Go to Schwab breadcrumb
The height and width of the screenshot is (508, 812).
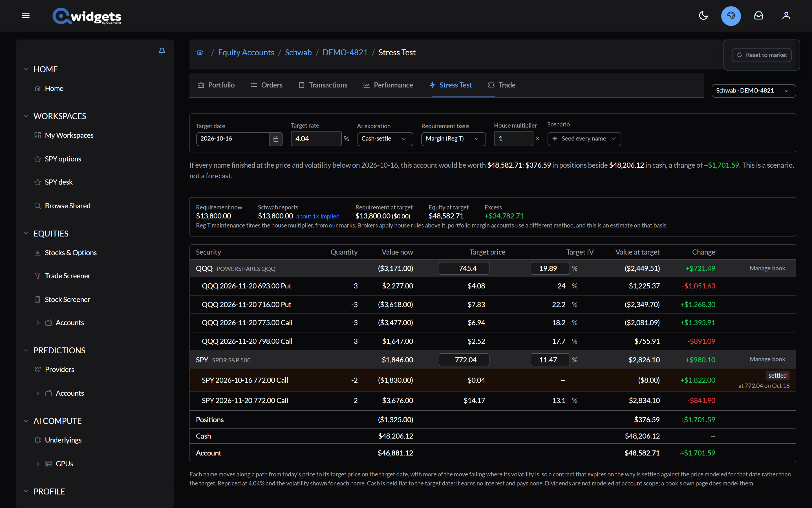pos(298,52)
